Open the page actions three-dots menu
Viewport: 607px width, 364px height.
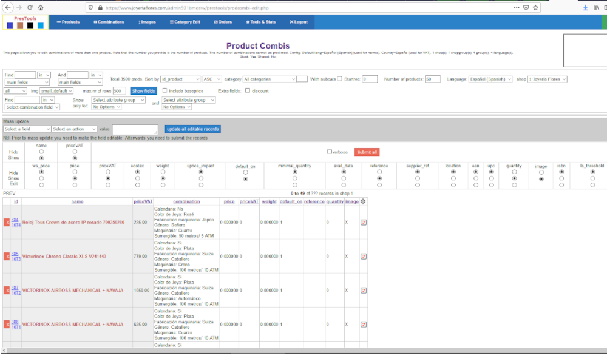coord(517,7)
